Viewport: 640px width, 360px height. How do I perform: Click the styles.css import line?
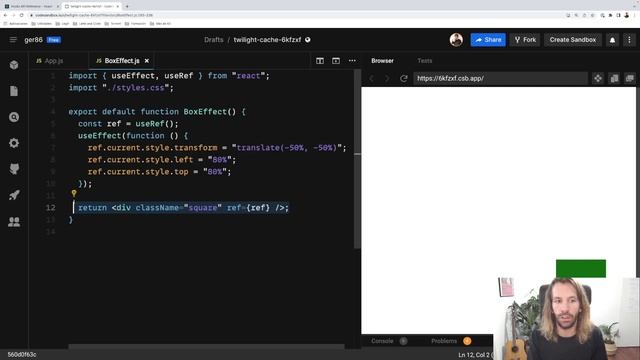point(121,88)
